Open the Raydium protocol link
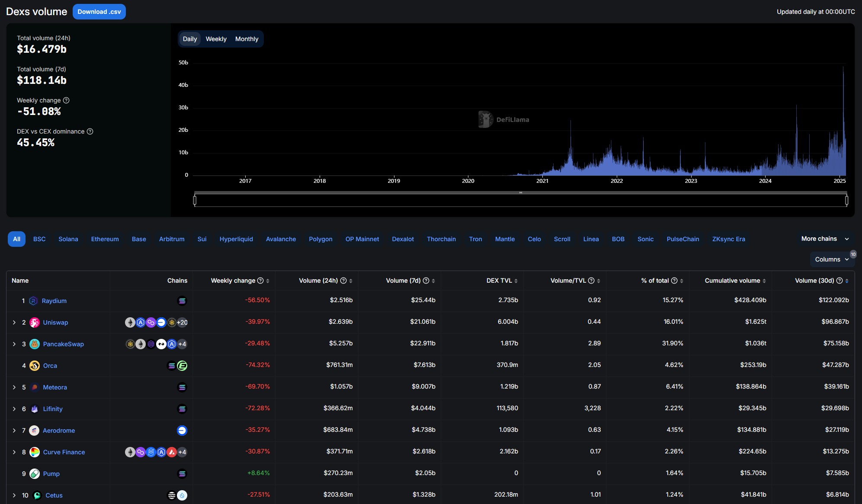Viewport: 862px width, 504px height. [x=54, y=301]
